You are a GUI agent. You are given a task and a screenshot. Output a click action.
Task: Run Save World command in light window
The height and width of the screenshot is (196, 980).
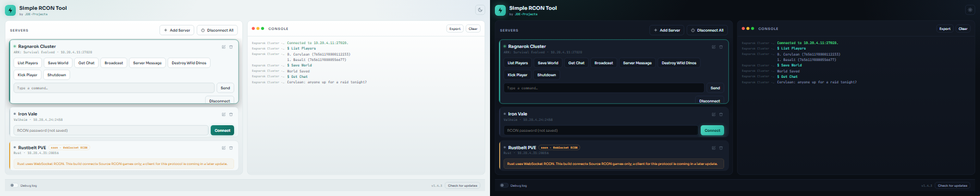[58, 63]
